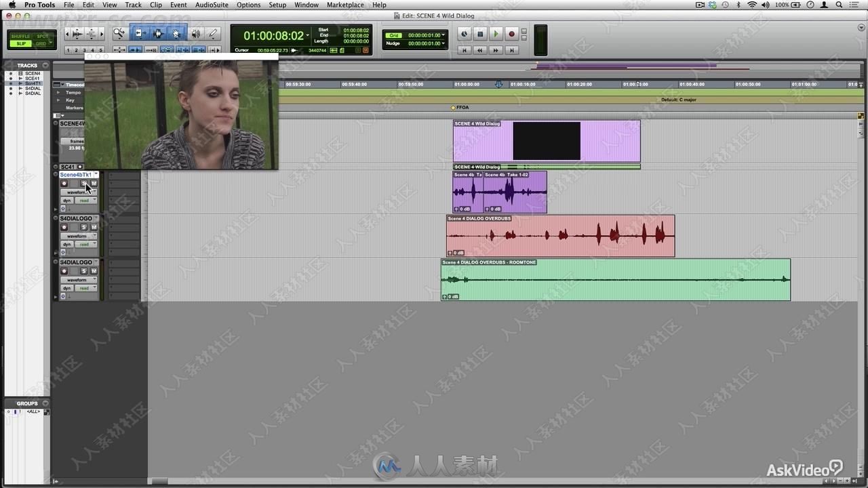The width and height of the screenshot is (868, 488).
Task: Open the Clip menu
Action: tap(156, 5)
